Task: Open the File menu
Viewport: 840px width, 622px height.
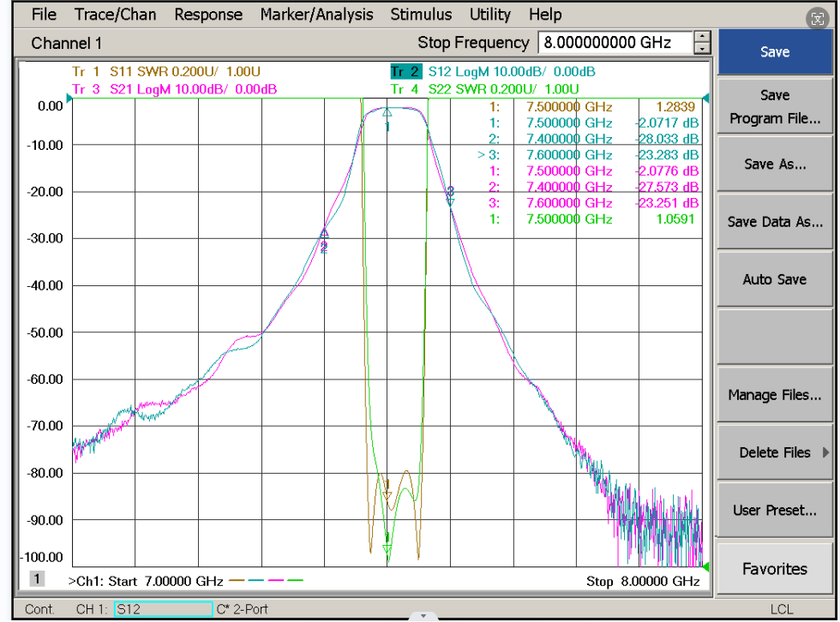Action: (44, 15)
